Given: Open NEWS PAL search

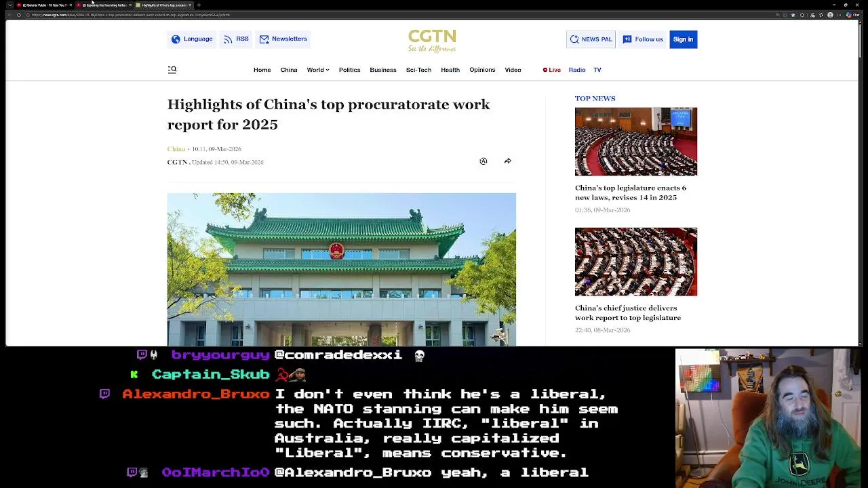Looking at the screenshot, I should (x=591, y=39).
